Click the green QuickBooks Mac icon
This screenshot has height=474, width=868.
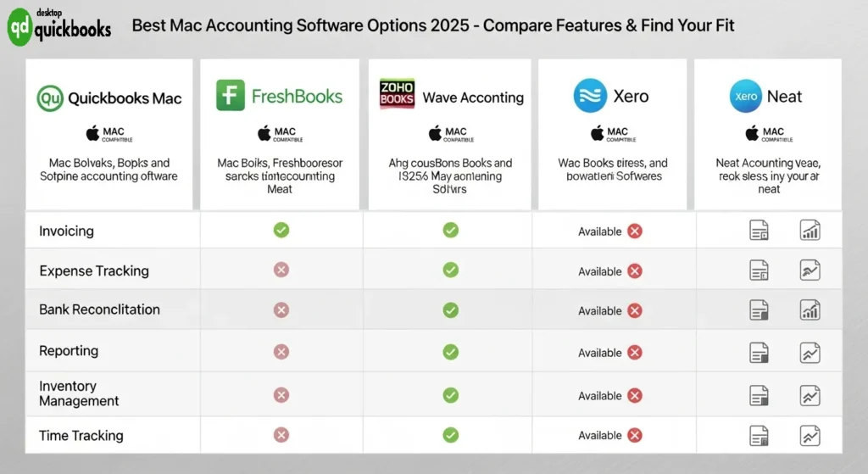pos(50,98)
